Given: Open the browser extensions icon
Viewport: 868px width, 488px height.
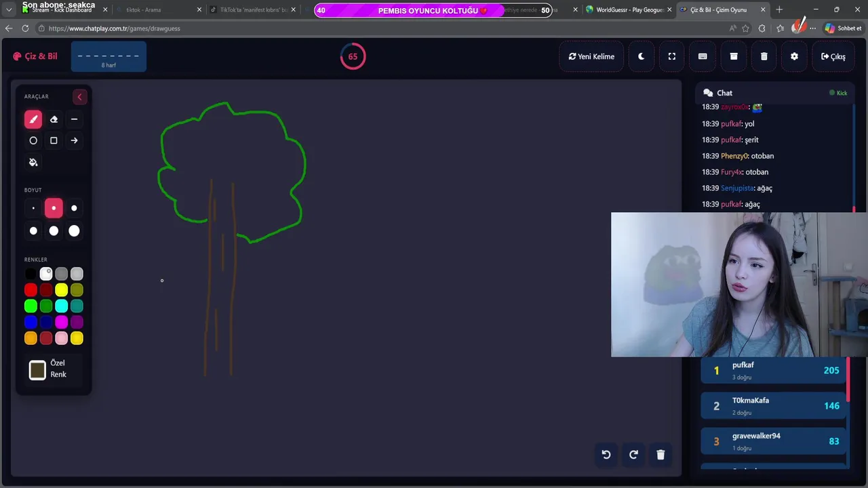Looking at the screenshot, I should (x=762, y=28).
